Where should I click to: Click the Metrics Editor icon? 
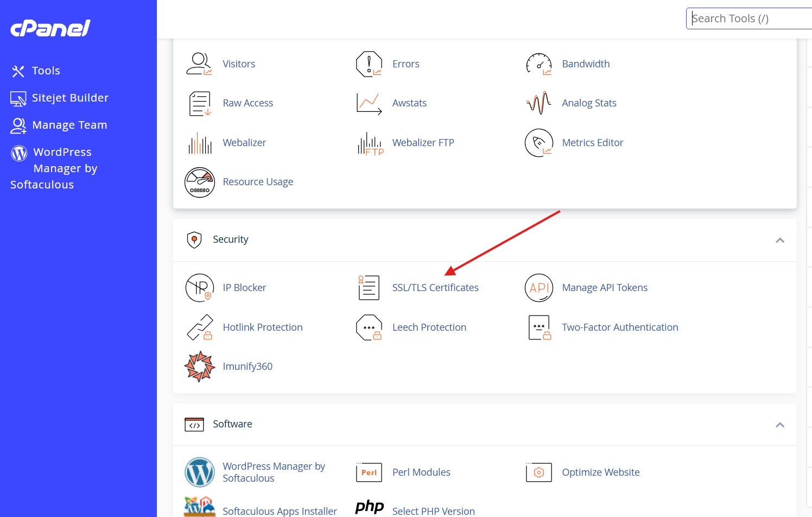(x=539, y=143)
